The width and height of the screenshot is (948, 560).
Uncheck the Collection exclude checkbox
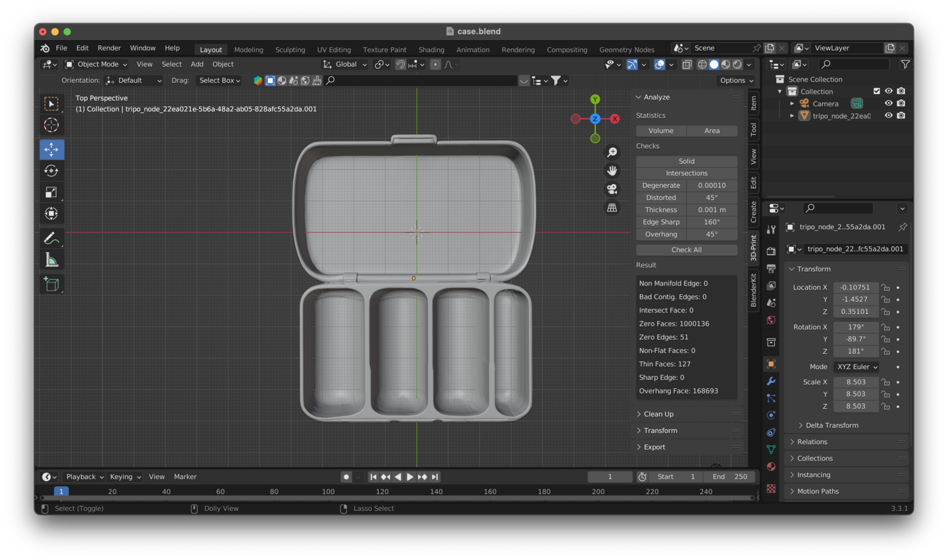point(876,91)
